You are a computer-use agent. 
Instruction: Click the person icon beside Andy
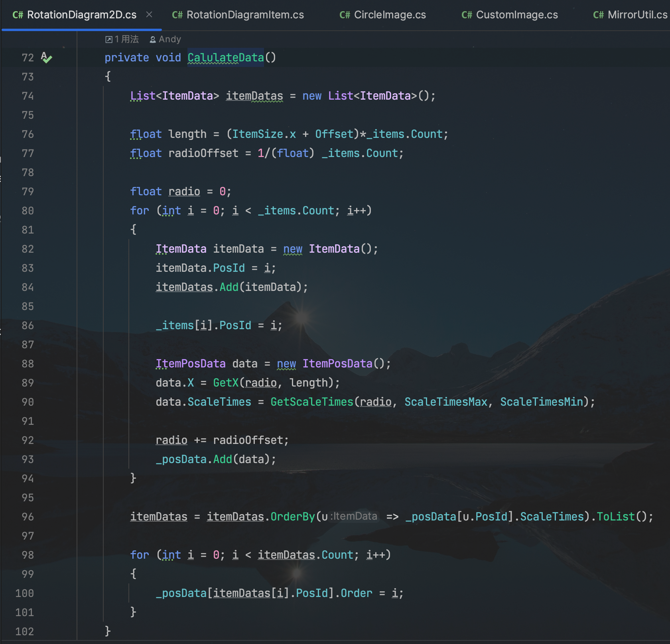(153, 39)
